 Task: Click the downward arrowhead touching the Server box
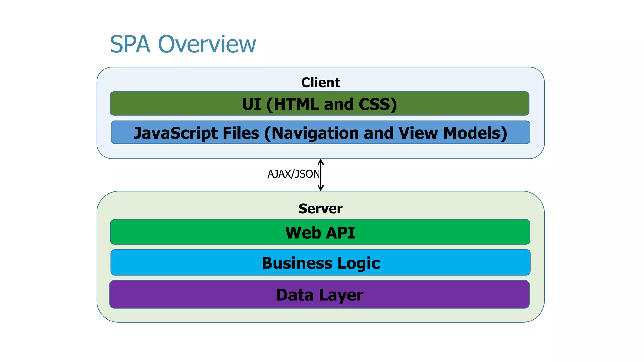pyautogui.click(x=321, y=188)
